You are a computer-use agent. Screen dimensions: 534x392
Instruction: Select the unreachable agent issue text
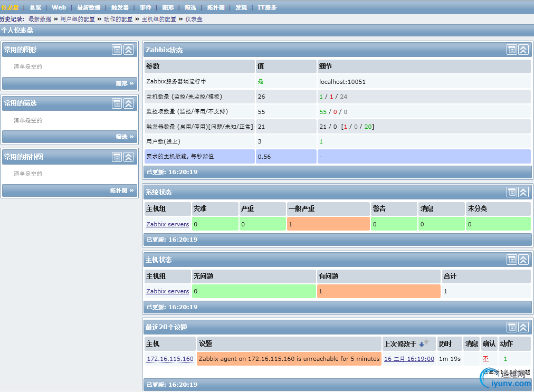coord(289,359)
